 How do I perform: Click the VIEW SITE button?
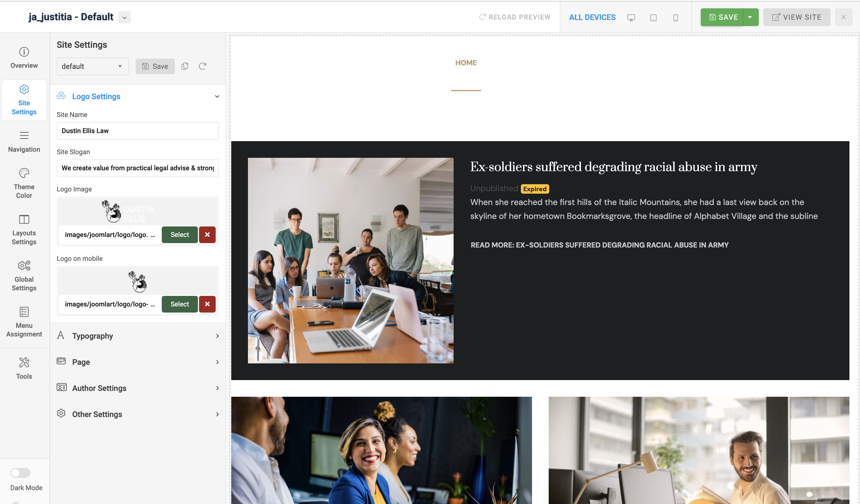click(797, 17)
